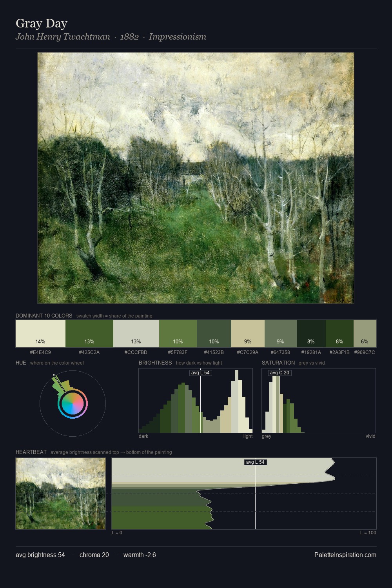Viewport: 392px width, 588px height.
Task: Click the #E4E4C9 color swatch
Action: pos(40,334)
